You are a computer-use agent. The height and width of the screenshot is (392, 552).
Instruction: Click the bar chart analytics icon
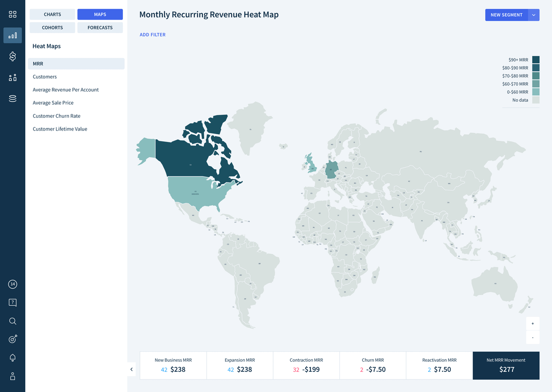(12, 35)
